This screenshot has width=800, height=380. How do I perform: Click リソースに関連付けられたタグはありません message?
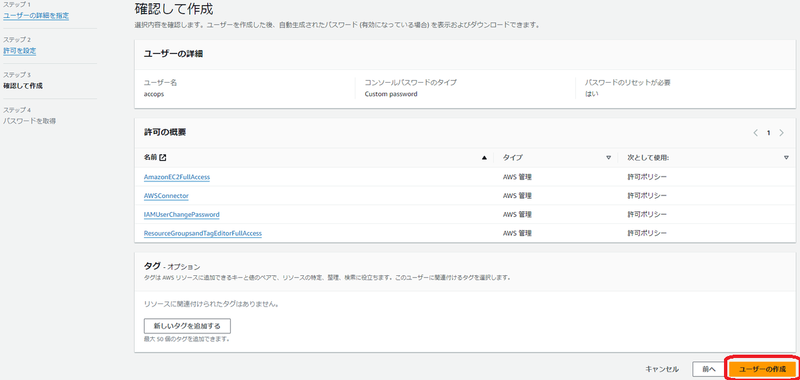[x=211, y=305]
